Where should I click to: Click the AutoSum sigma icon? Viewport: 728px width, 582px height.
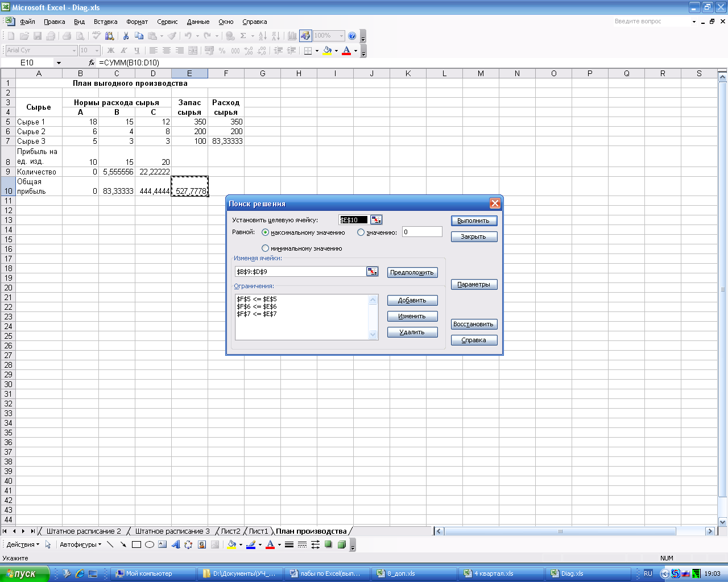point(243,36)
